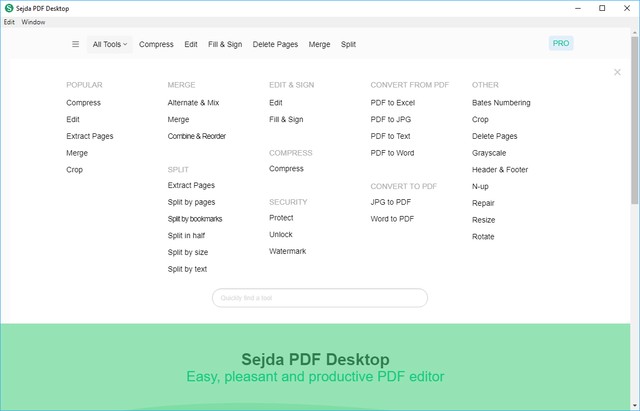Open the Watermark tool
The width and height of the screenshot is (640, 411).
point(287,251)
